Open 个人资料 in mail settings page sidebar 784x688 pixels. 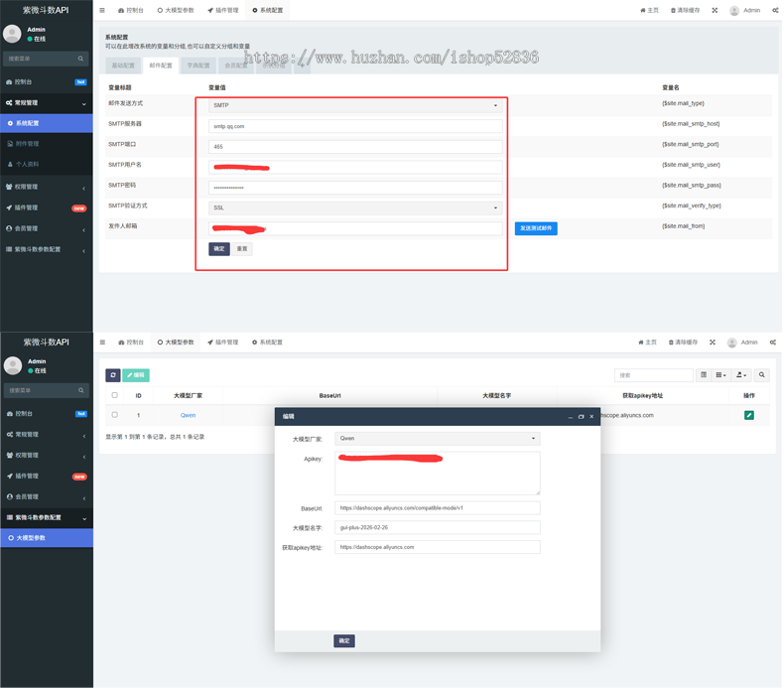(47, 164)
